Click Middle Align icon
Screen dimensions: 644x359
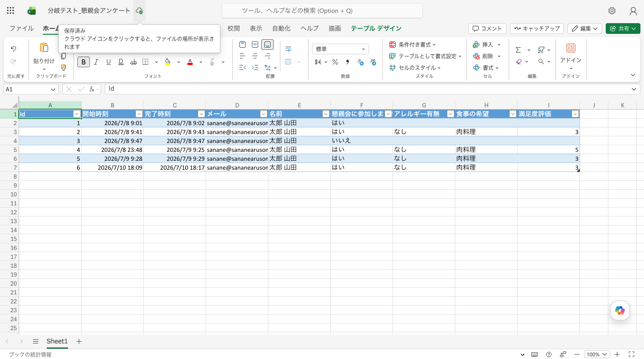coord(255,45)
